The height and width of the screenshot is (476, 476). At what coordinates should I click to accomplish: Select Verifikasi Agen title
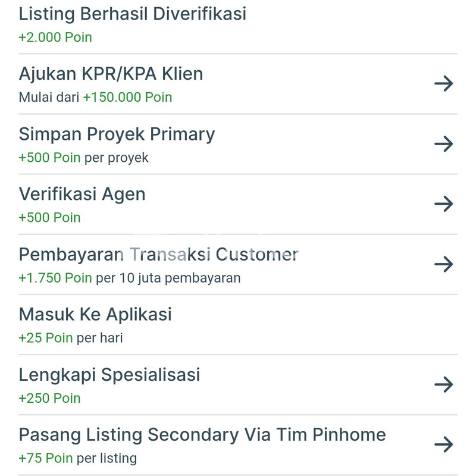tap(82, 194)
